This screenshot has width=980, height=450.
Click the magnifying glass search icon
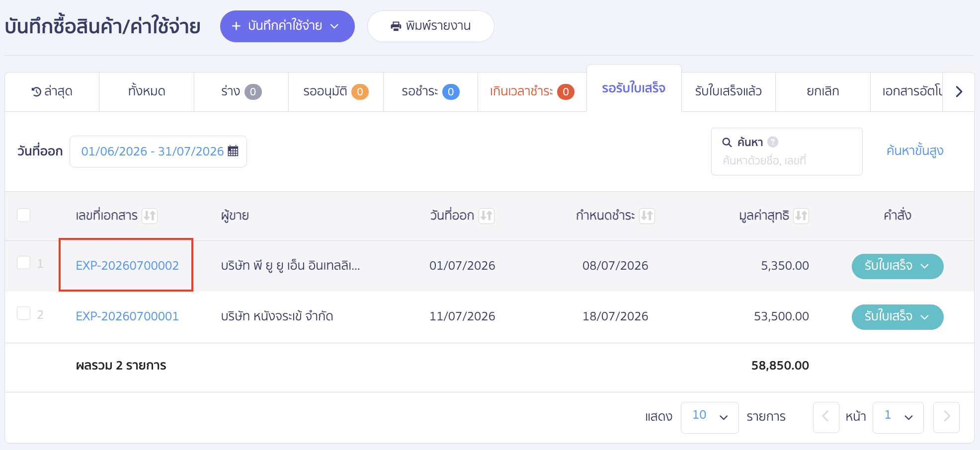tap(727, 142)
